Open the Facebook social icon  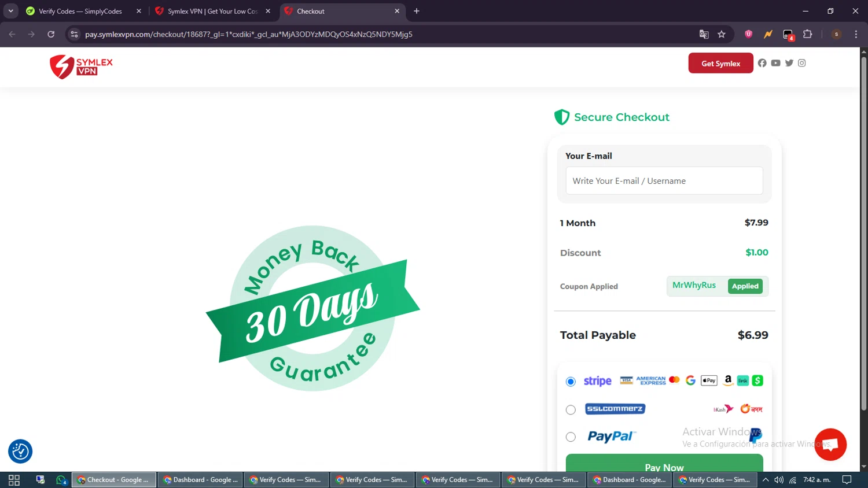762,63
